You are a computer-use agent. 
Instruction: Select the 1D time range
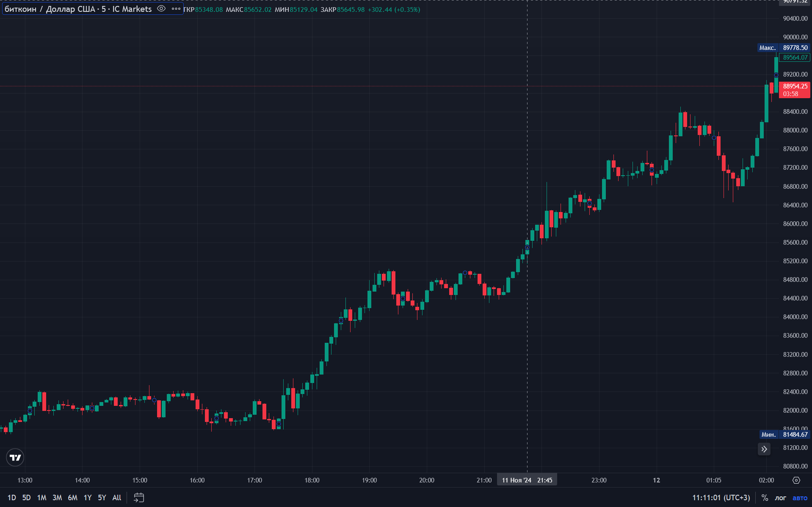click(11, 498)
